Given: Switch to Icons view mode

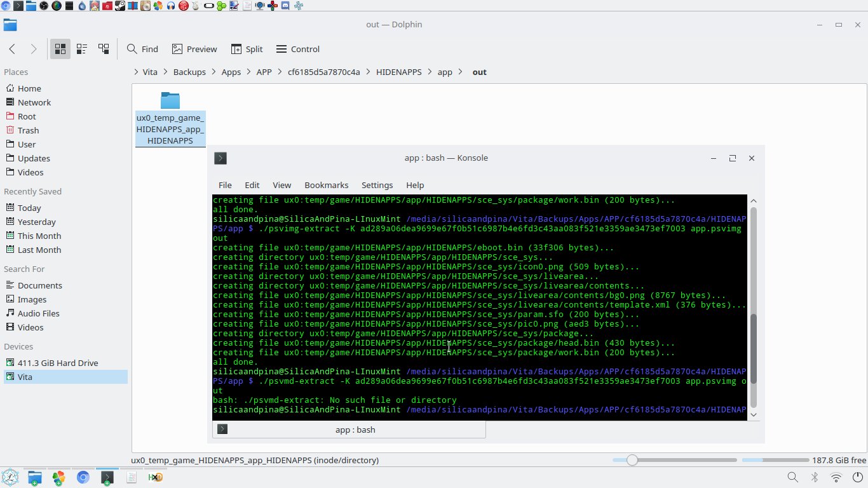Looking at the screenshot, I should pos(60,49).
